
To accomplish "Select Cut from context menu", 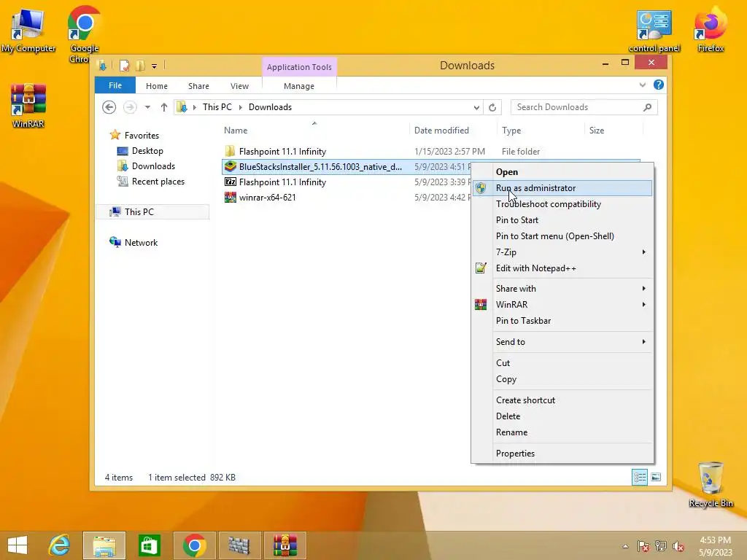I will 562,363.
